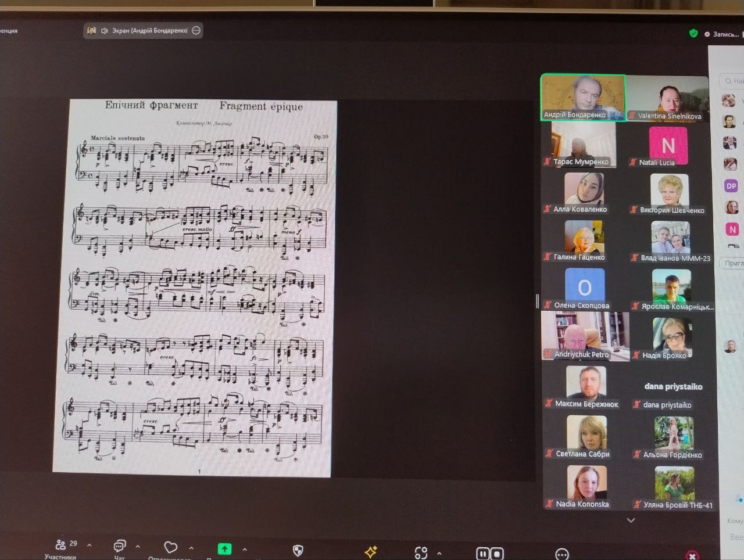This screenshot has height=560, width=744.
Task: Click the green encryption shield icon
Action: 693,34
